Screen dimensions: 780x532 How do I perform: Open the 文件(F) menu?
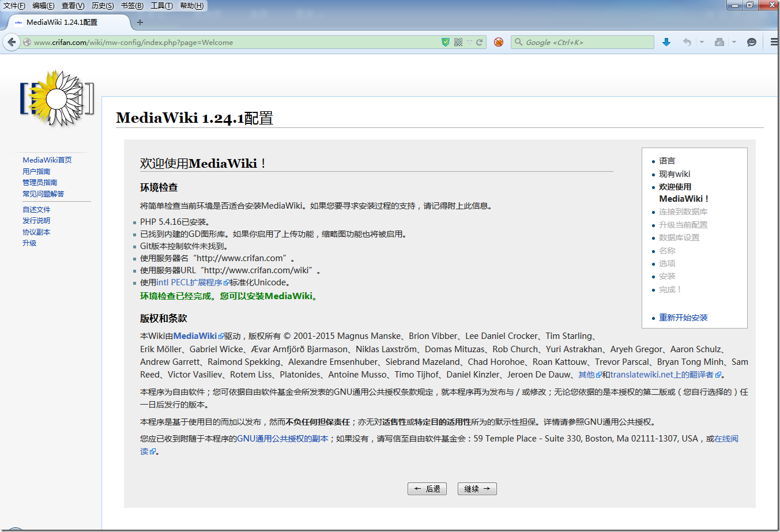point(14,6)
